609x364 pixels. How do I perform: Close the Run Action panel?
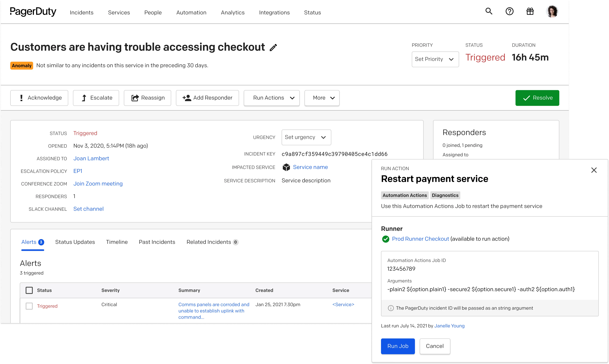pos(594,170)
